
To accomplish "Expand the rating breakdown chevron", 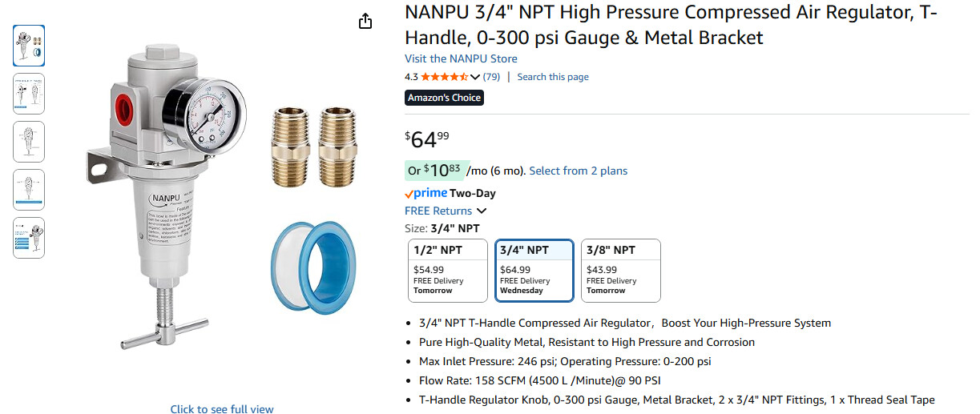I will coord(475,77).
